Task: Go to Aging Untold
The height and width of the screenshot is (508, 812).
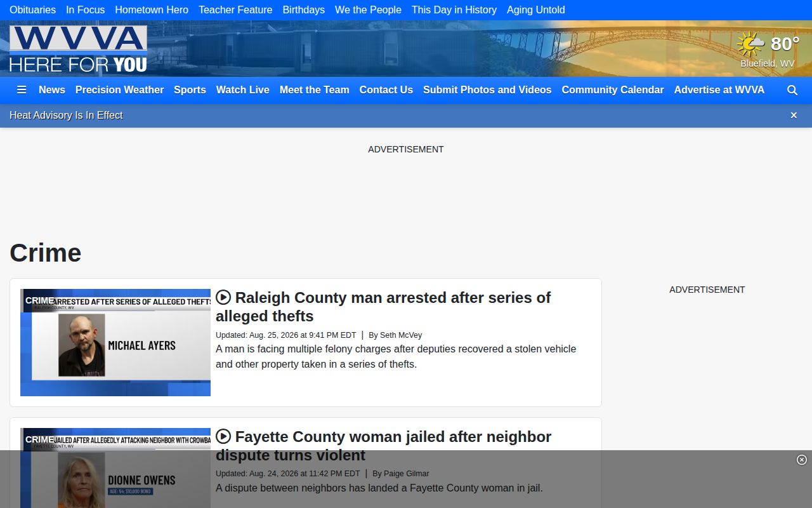Action: pyautogui.click(x=536, y=10)
